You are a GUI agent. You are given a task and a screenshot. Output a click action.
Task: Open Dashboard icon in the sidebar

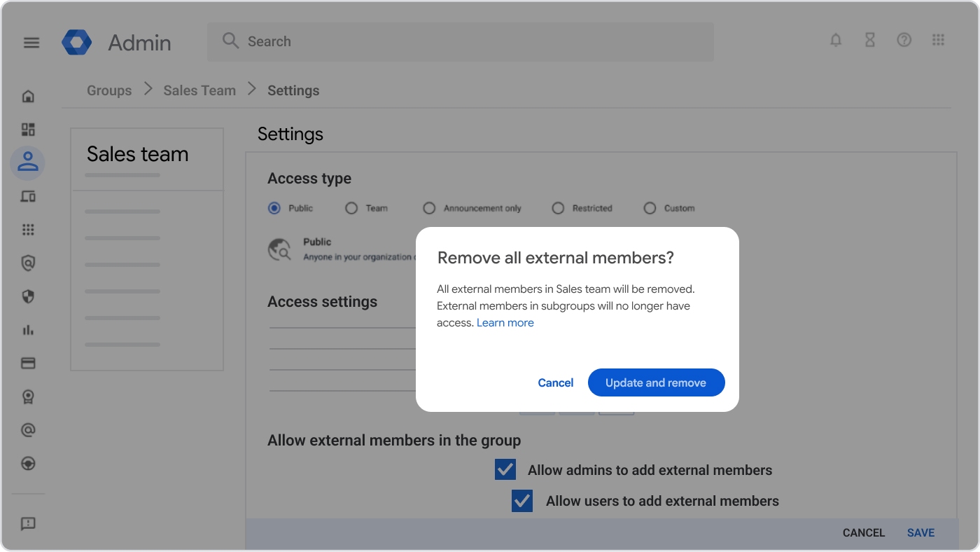(28, 130)
